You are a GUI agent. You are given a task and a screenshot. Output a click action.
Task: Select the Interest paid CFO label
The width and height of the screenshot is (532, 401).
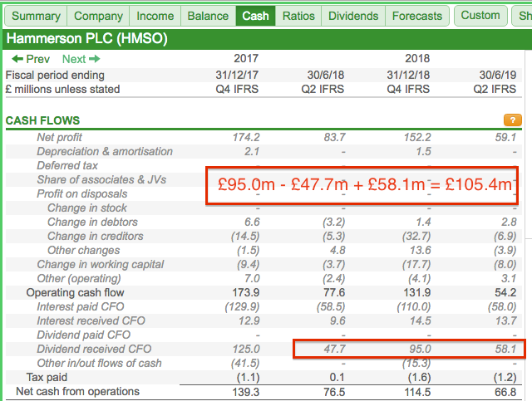point(80,306)
